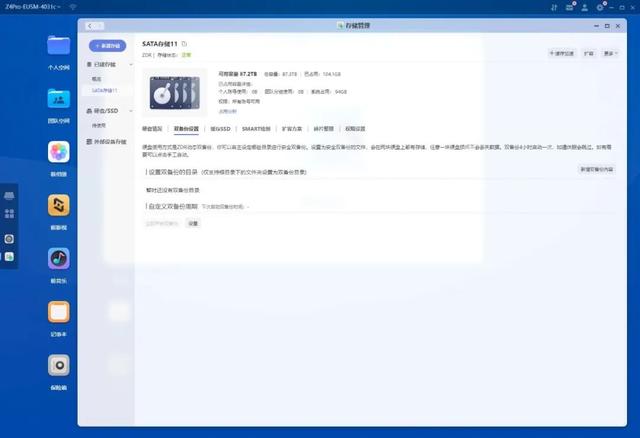640x438 pixels.
Task: Switch to the 扩容方案 tab
Action: click(x=292, y=129)
